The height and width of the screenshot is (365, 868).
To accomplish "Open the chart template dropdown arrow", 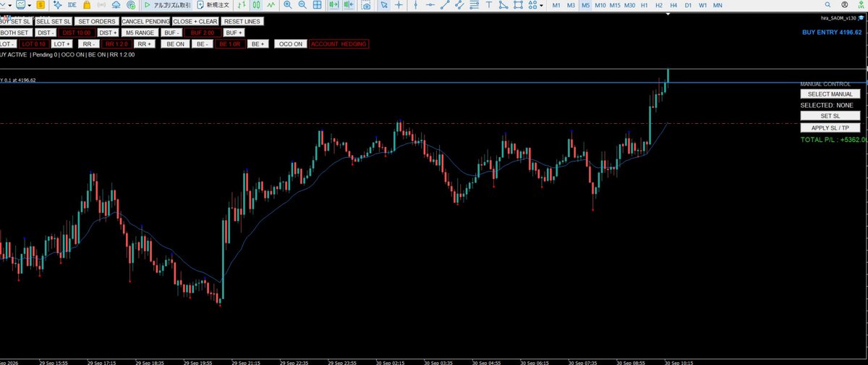I will point(30,5).
